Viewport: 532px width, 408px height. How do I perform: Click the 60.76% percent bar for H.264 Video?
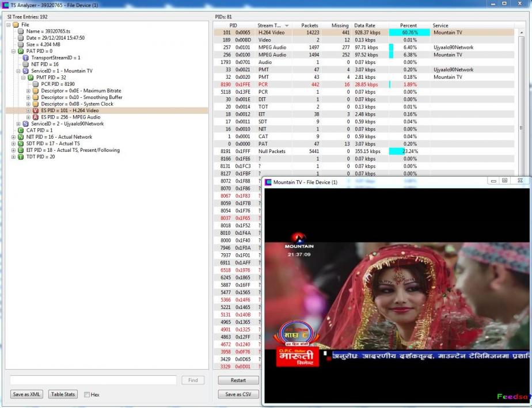point(409,33)
